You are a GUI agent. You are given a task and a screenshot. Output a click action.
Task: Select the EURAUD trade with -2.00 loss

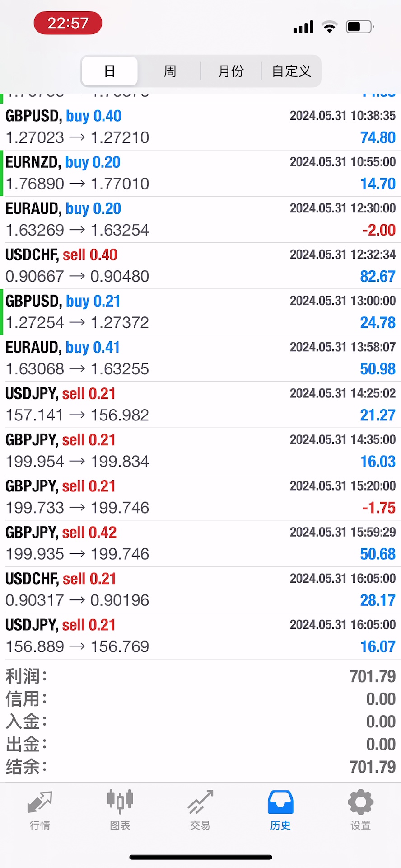[x=200, y=220]
